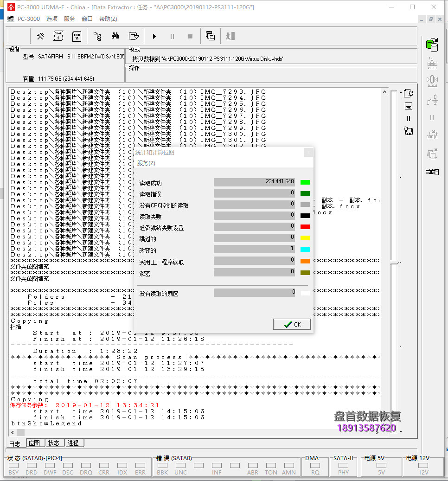Click the clear log page icon
Image resolution: width=448 pixels, height=481 pixels.
tap(409, 93)
